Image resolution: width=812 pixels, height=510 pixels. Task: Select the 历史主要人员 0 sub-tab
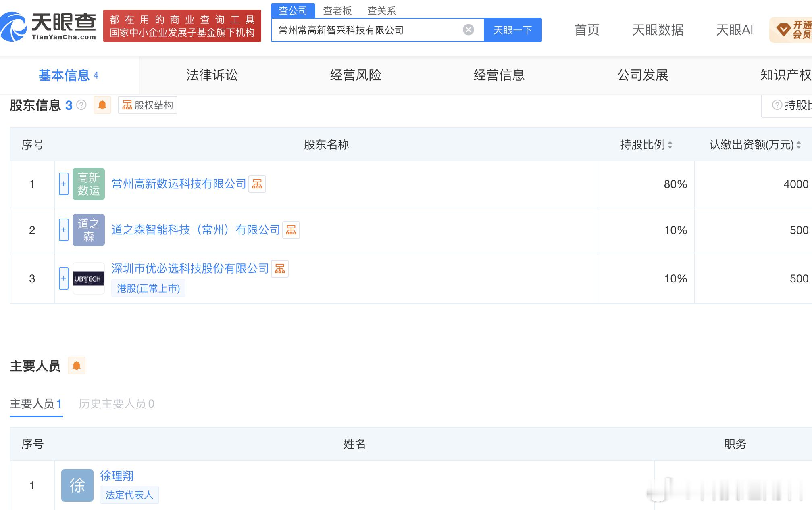pyautogui.click(x=117, y=404)
